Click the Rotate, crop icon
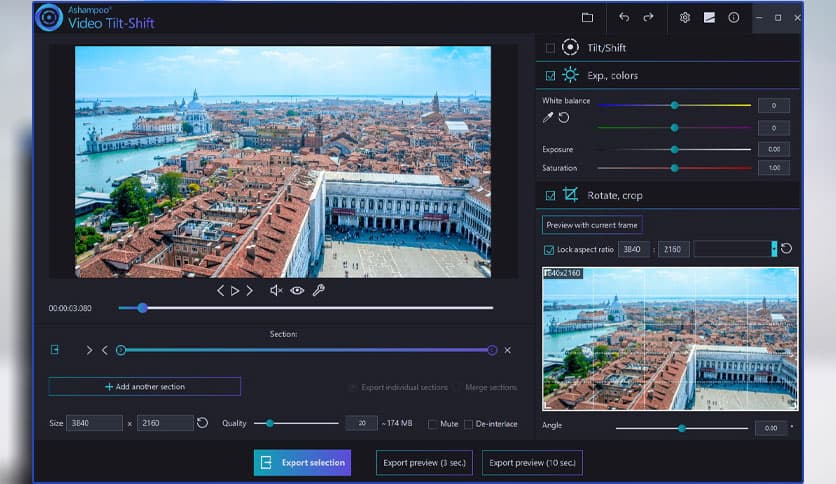 tap(570, 195)
